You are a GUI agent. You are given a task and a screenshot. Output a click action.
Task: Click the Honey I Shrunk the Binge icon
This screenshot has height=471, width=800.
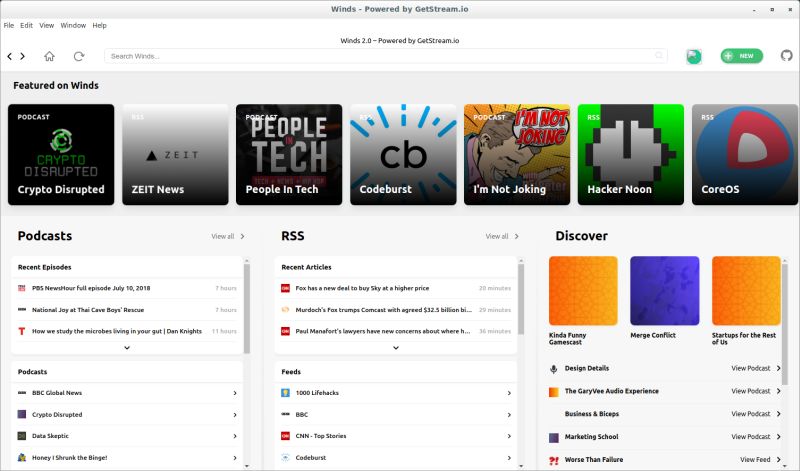point(21,458)
